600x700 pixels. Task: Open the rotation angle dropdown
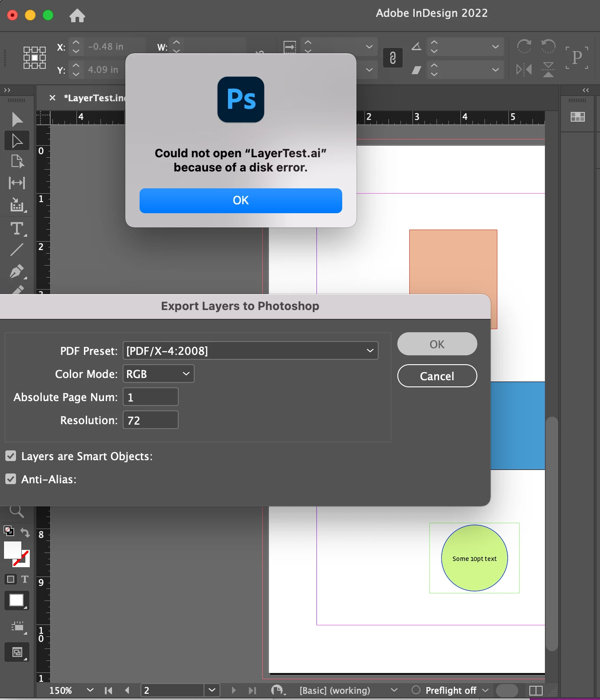click(x=496, y=46)
